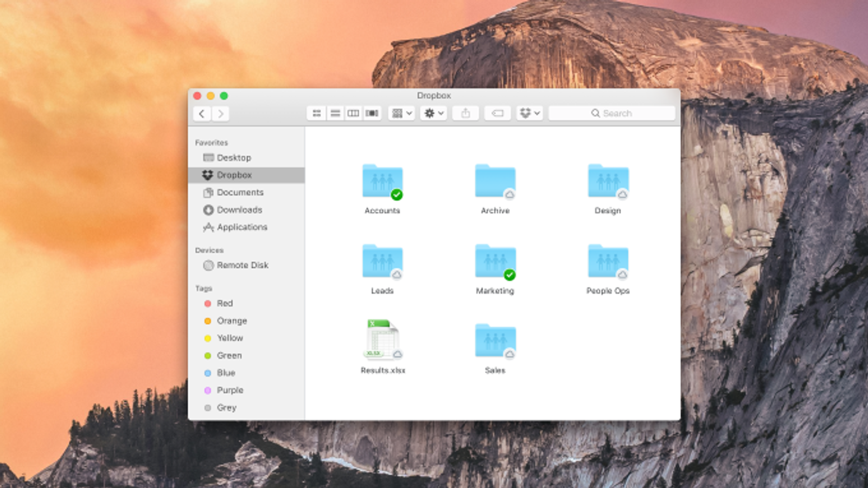Click the Tags section header
Image resolution: width=868 pixels, height=488 pixels.
click(203, 288)
